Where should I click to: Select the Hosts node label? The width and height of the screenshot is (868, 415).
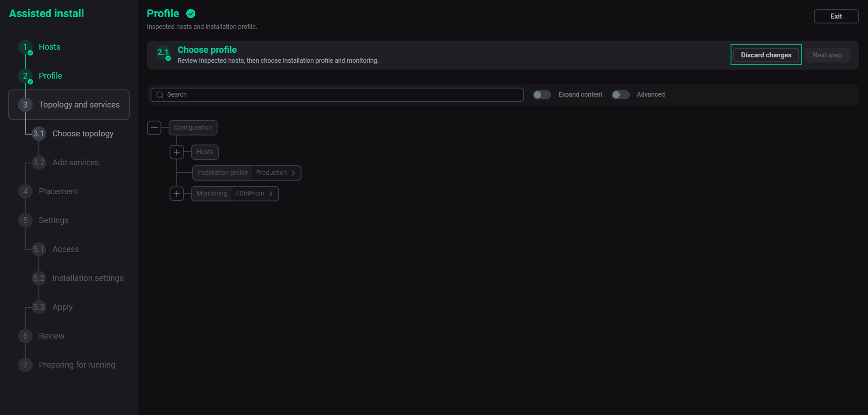click(205, 152)
